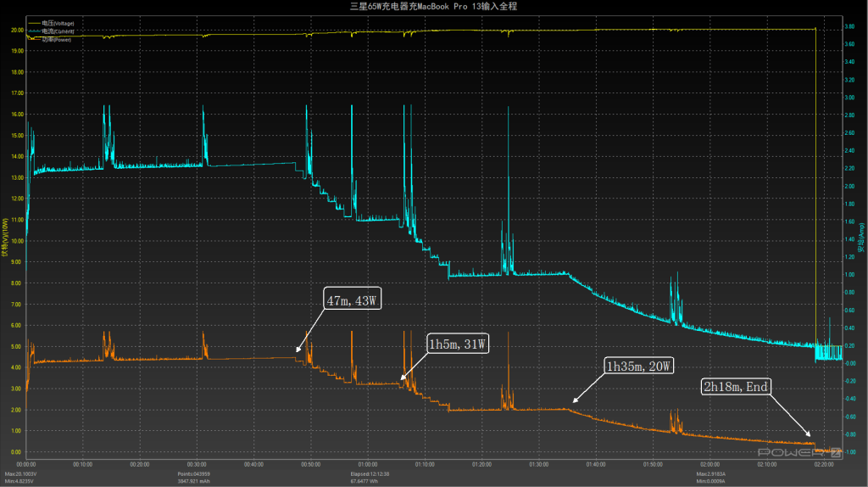868x487 pixels.
Task: Click the 0.00 amp axis label
Action: click(849, 363)
